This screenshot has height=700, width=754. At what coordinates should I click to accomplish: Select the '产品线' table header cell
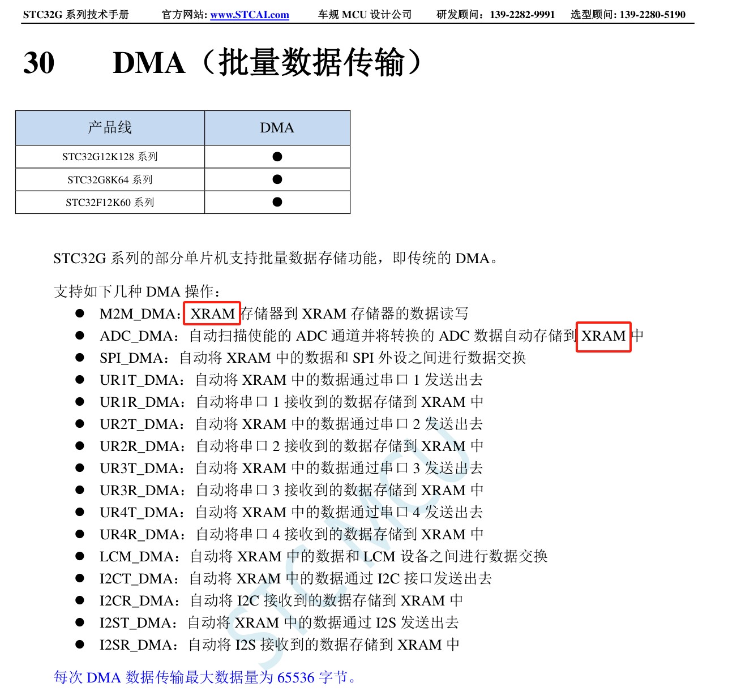click(110, 128)
